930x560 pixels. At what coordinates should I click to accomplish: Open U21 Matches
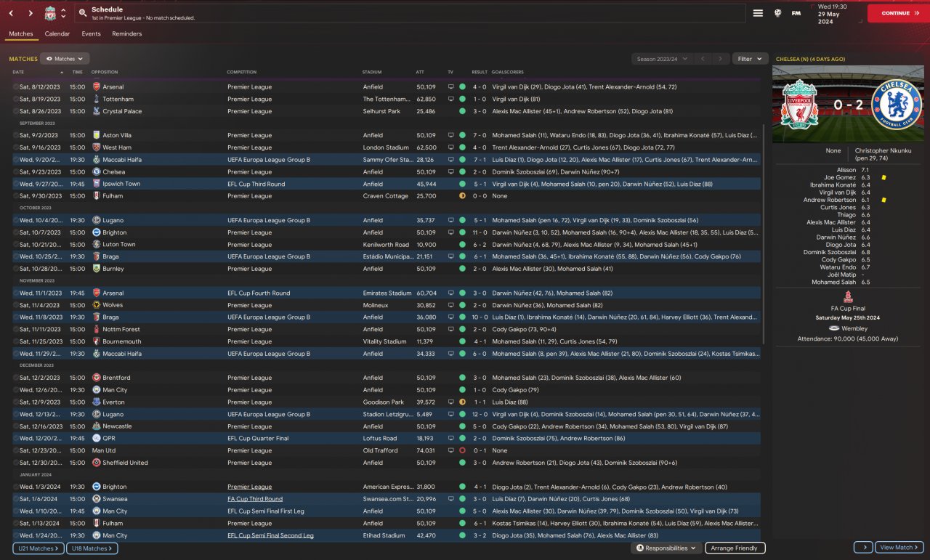(x=39, y=548)
